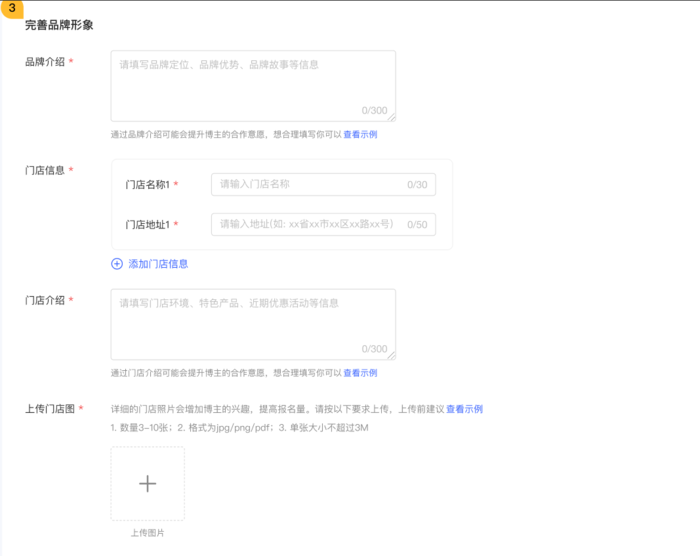Click the 门店地址1 label
Screen dimensions: 700x556
(x=147, y=225)
